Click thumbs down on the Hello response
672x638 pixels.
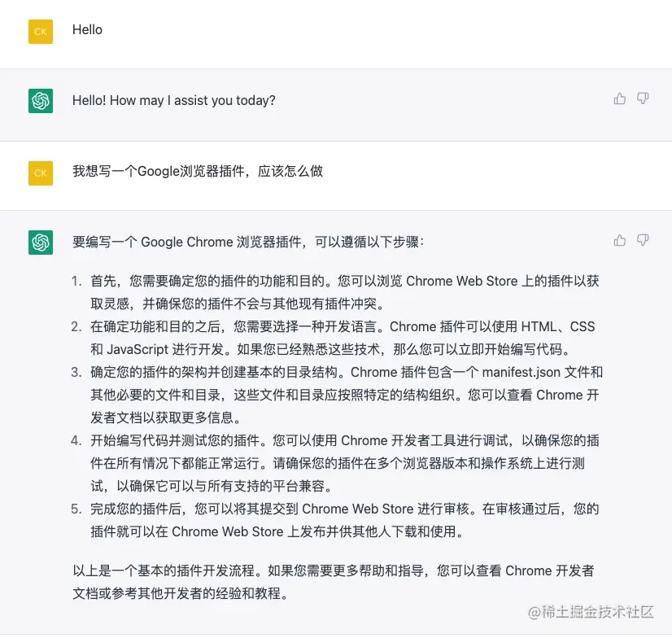coord(643,98)
